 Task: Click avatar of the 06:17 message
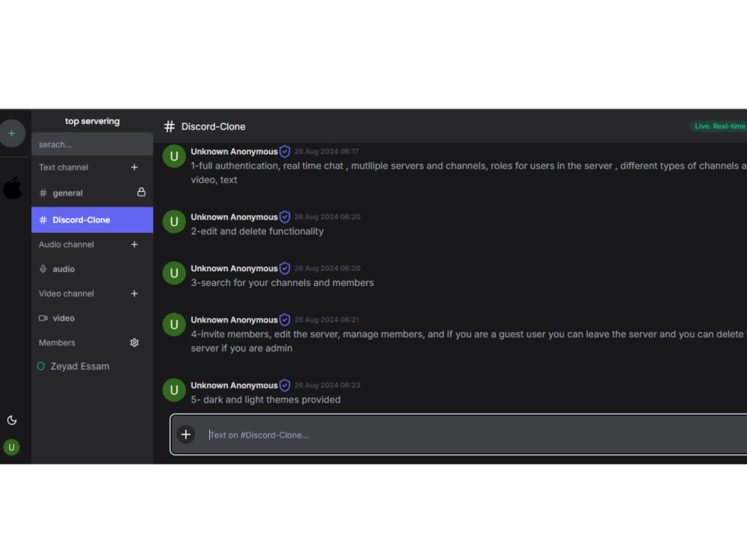click(174, 156)
